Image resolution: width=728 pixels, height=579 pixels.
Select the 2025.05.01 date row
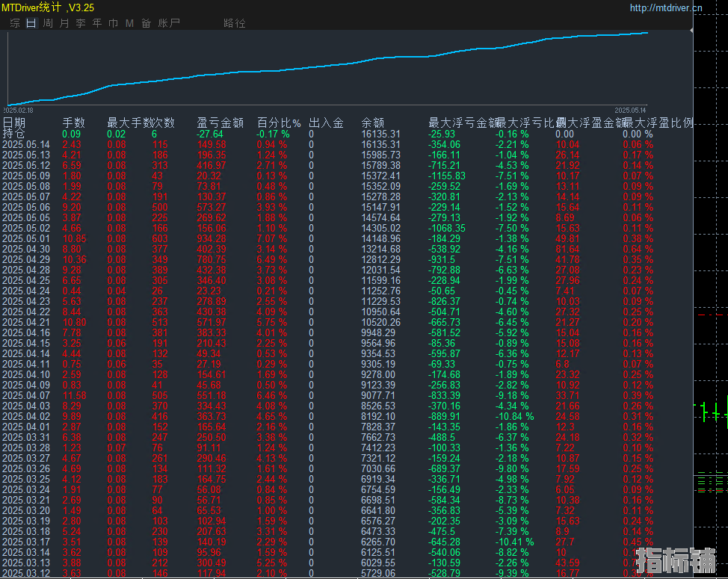tap(26, 238)
